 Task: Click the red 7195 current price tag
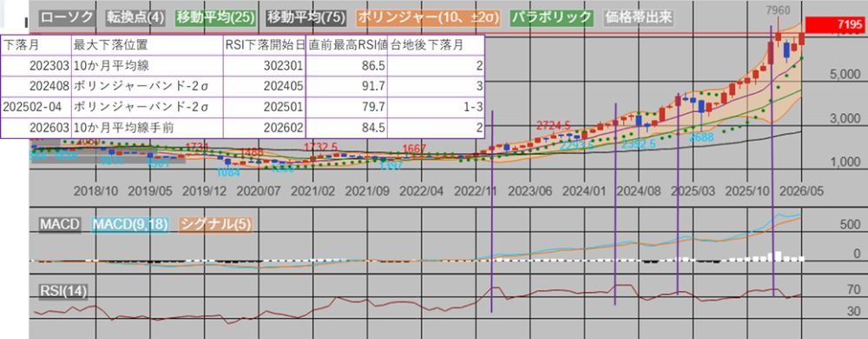836,24
